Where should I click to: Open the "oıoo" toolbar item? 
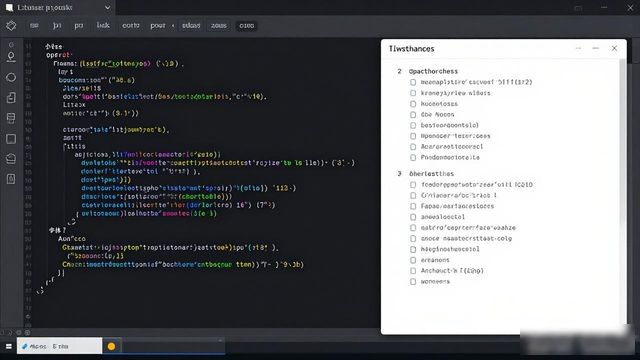[247, 25]
